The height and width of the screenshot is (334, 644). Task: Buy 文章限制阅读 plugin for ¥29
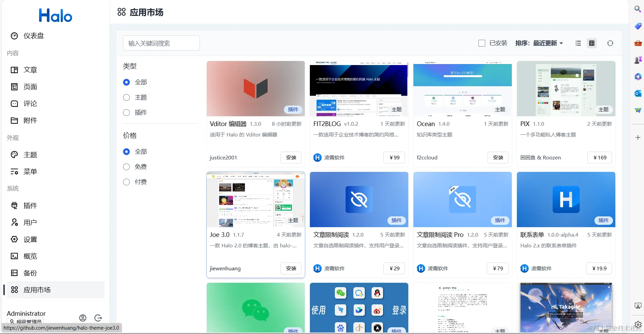click(394, 268)
